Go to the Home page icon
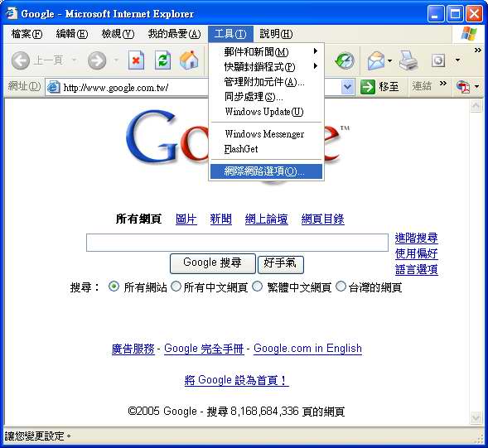This screenshot has width=488, height=448. (x=189, y=60)
